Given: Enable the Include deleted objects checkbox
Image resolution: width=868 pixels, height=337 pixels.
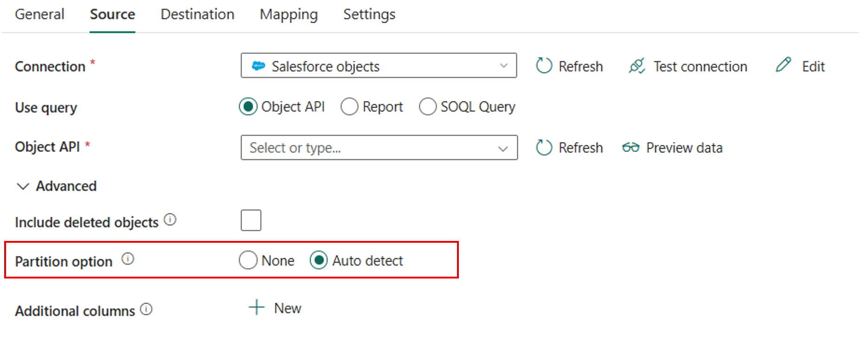Looking at the screenshot, I should (251, 220).
